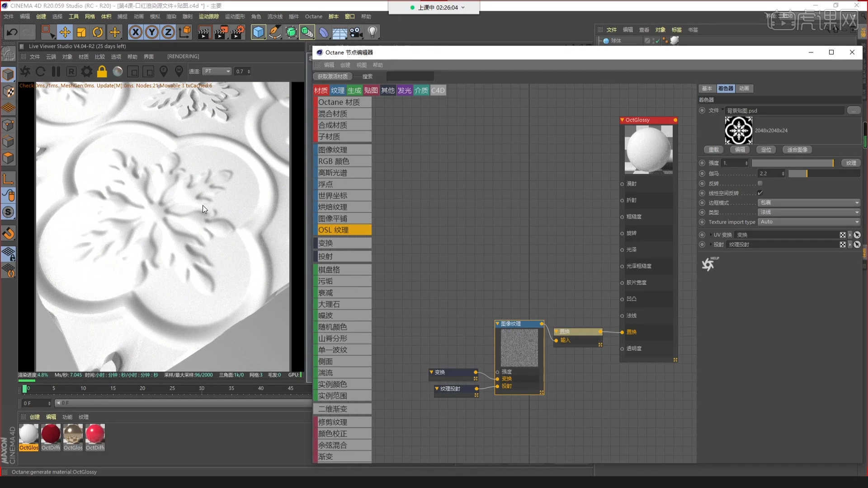
Task: Click the 编辑 image button
Action: point(740,150)
